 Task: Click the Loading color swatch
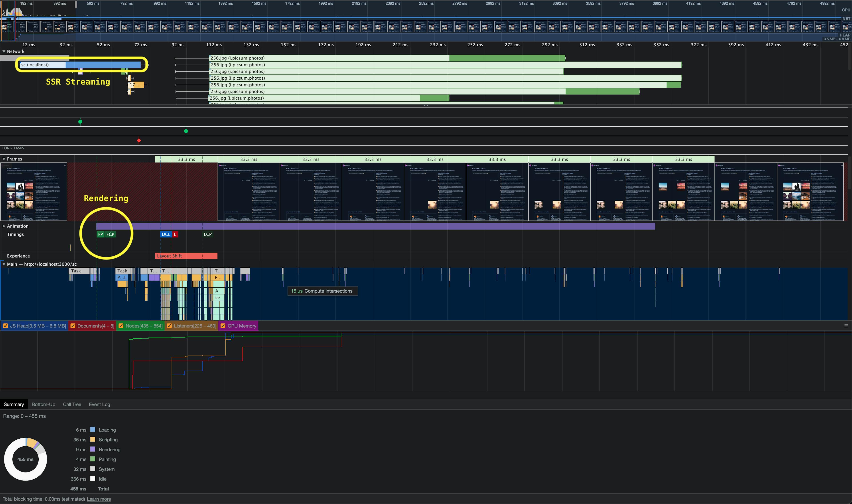point(93,430)
